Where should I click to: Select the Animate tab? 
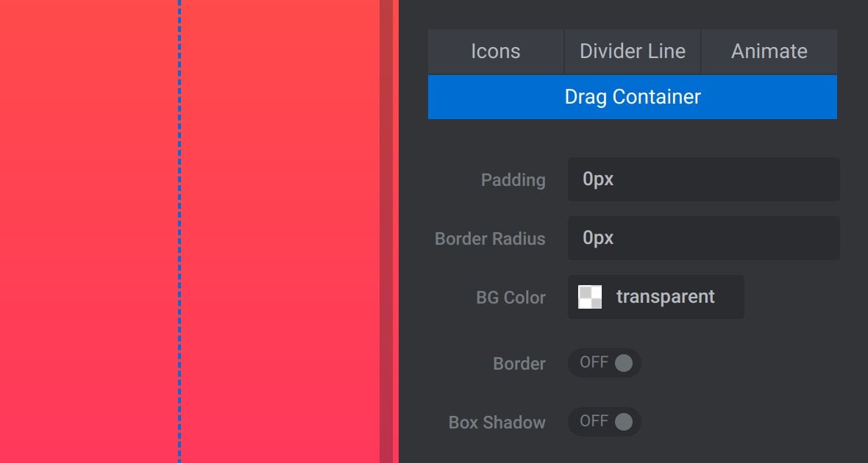[x=769, y=51]
